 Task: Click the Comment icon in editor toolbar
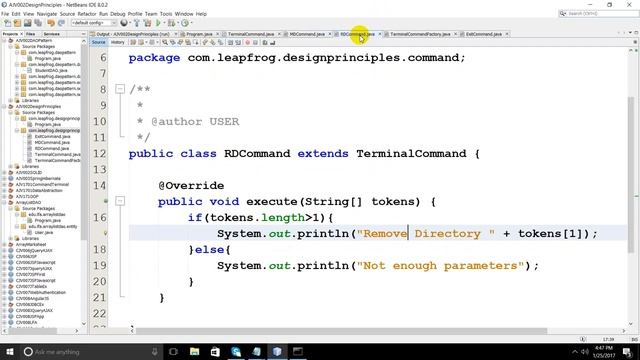point(265,42)
